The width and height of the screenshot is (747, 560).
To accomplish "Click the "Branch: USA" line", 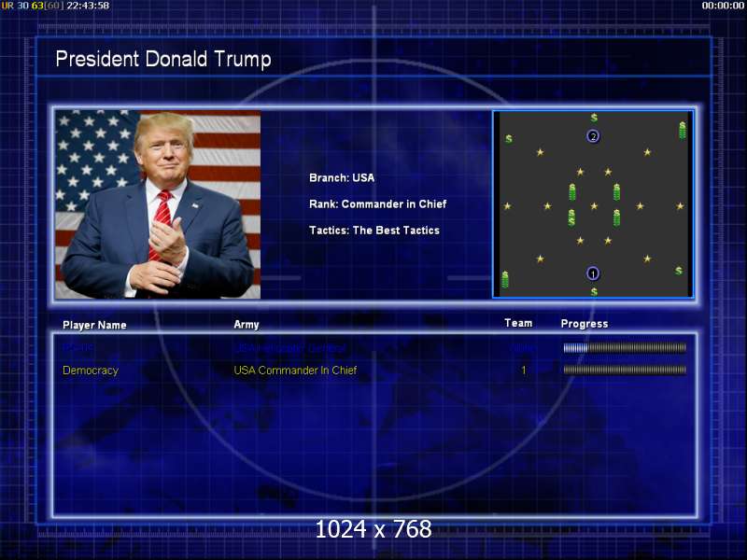I will click(x=342, y=177).
